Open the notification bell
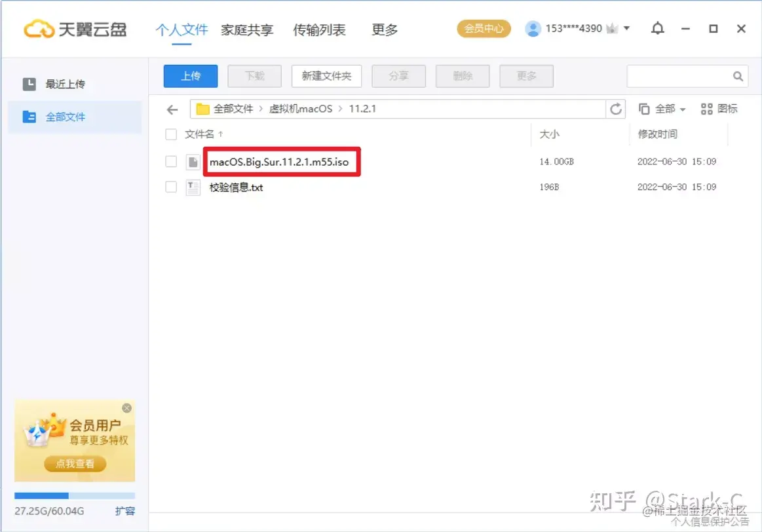Screen dimensions: 762x532 (x=658, y=29)
